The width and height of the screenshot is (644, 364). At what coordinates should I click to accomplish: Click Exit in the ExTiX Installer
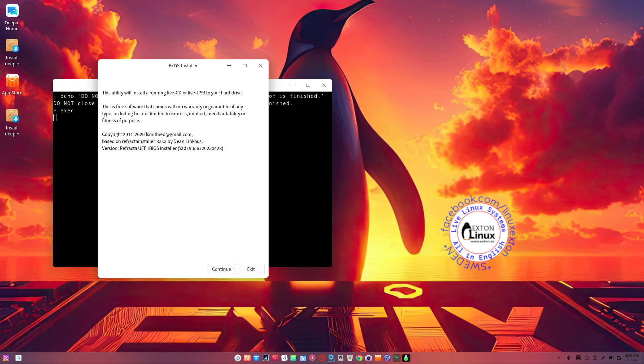[251, 269]
